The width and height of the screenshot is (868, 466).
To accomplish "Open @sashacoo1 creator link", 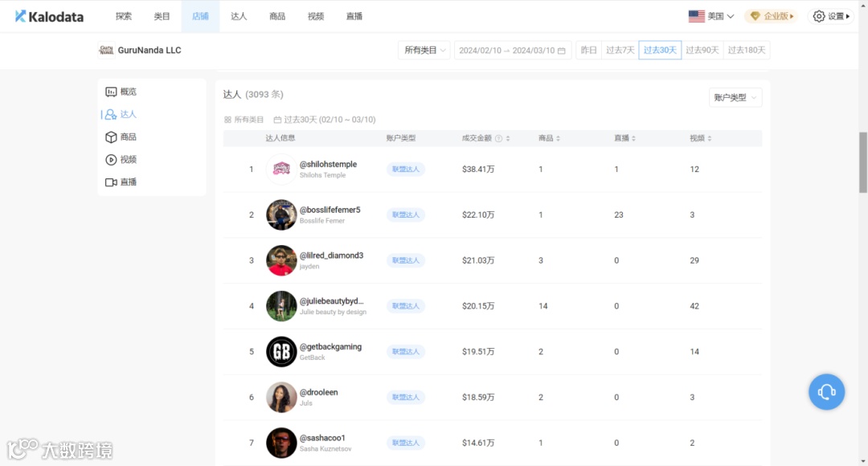I will [x=322, y=438].
